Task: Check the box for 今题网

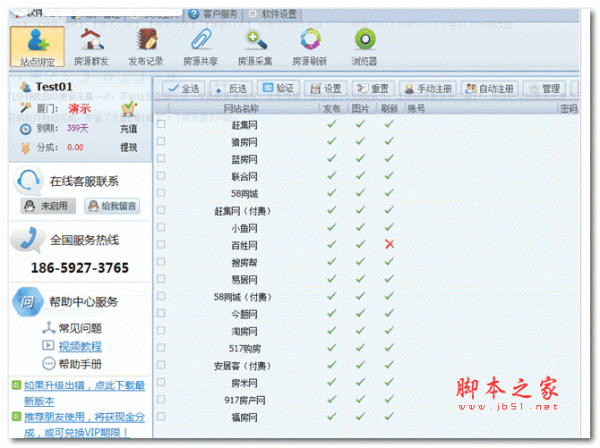Action: point(161,313)
